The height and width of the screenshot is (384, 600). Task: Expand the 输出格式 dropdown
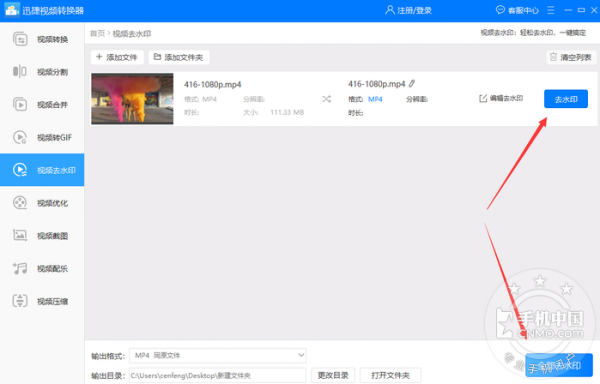click(x=217, y=355)
